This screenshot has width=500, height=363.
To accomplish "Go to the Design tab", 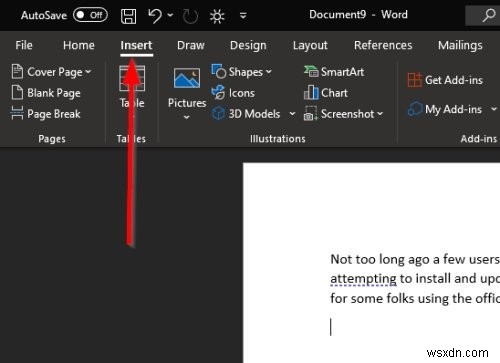I will tap(248, 45).
